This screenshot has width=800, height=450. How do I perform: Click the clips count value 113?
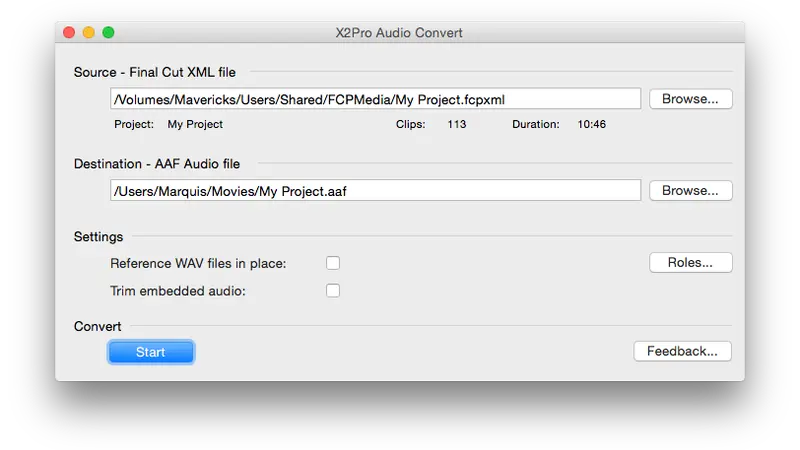point(457,125)
